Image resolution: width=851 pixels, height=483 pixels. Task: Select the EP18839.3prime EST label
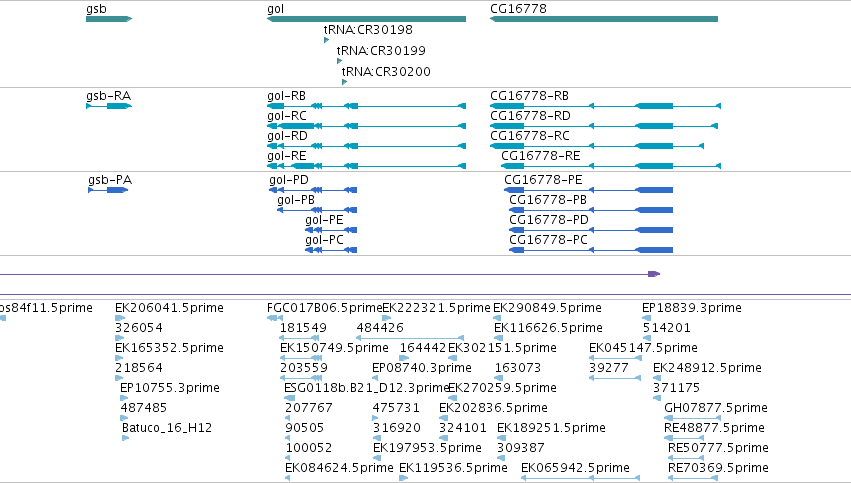tap(692, 308)
